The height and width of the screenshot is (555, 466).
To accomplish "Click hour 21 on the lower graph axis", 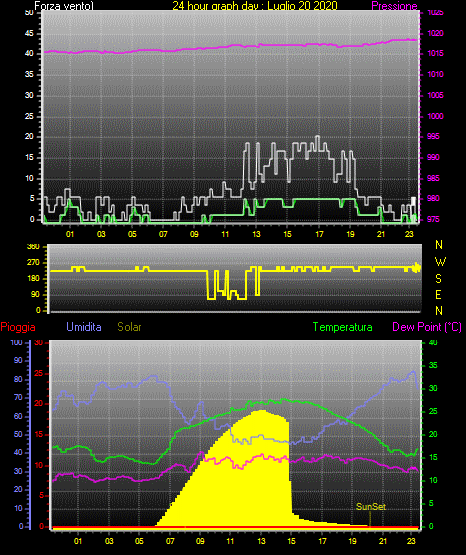I will tap(383, 541).
